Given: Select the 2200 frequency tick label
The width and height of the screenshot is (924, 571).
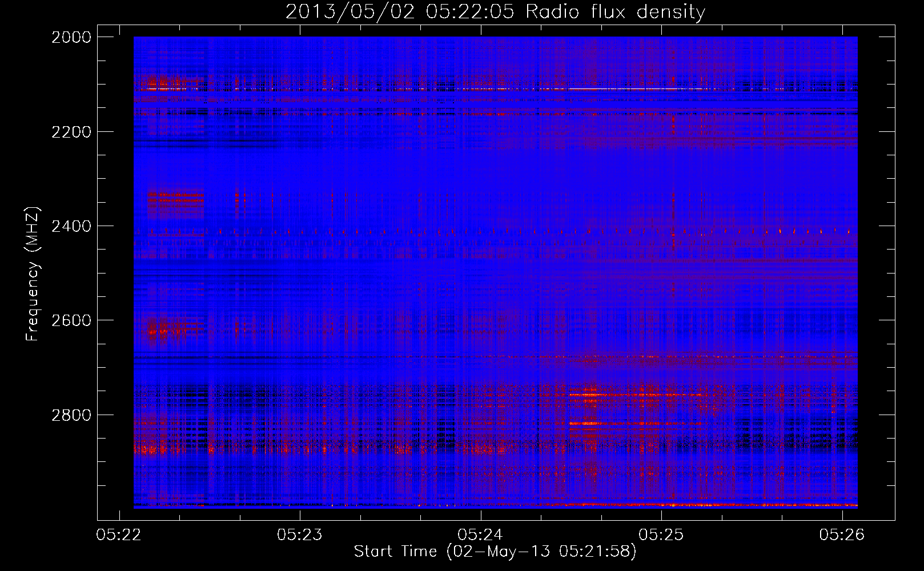Looking at the screenshot, I should (71, 132).
